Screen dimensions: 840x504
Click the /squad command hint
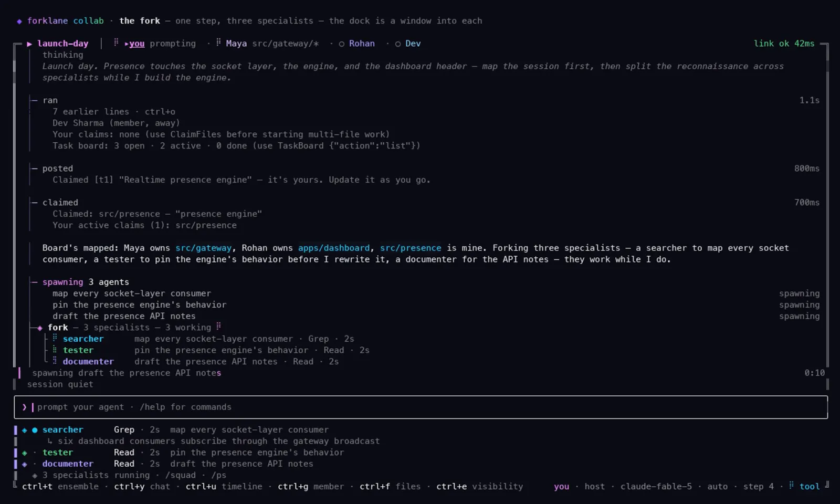pos(180,476)
